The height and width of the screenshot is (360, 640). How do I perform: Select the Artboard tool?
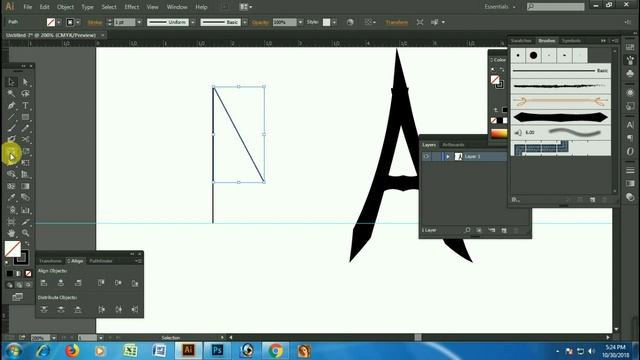coord(11,222)
